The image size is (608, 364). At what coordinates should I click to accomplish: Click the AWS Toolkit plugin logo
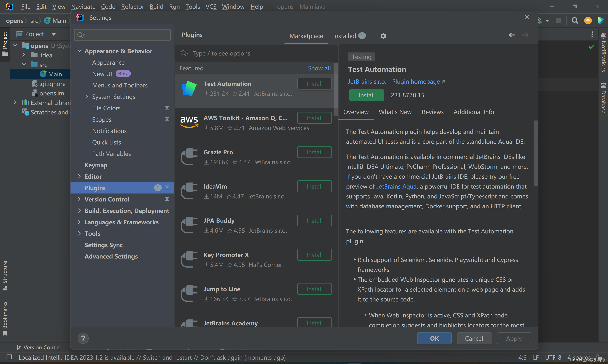[x=189, y=122]
